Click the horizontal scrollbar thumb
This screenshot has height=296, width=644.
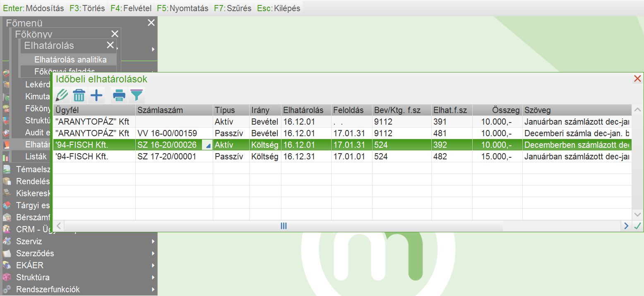pos(284,226)
